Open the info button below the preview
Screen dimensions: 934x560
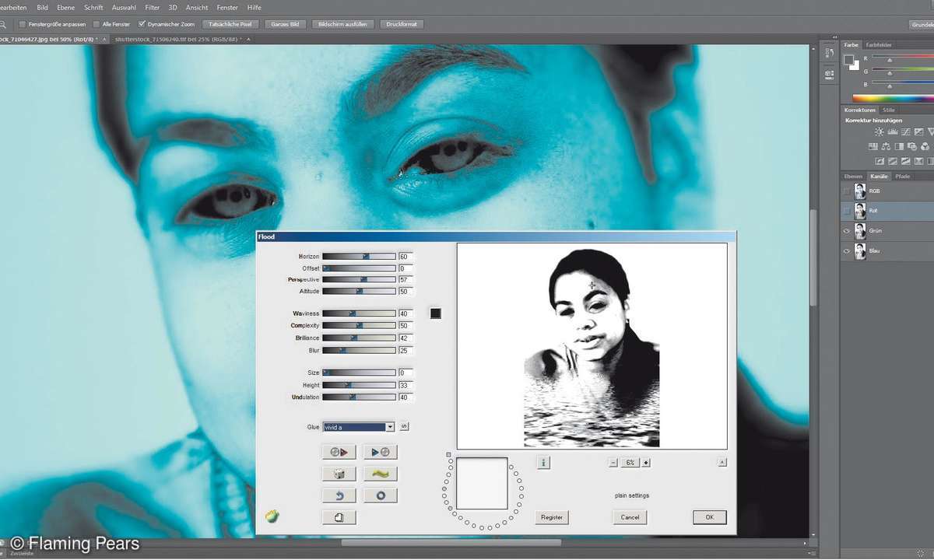pos(543,463)
